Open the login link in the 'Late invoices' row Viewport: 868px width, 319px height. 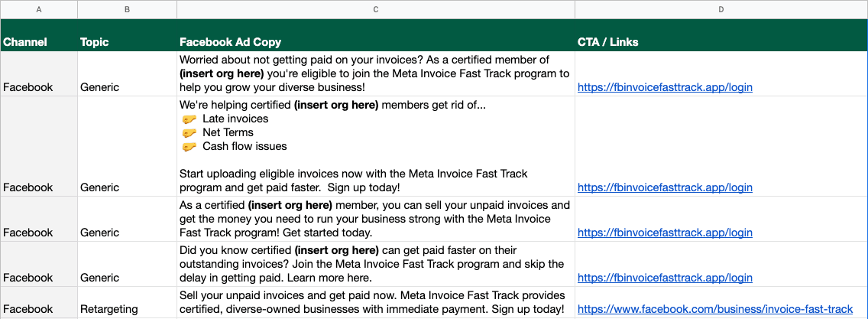coord(665,187)
